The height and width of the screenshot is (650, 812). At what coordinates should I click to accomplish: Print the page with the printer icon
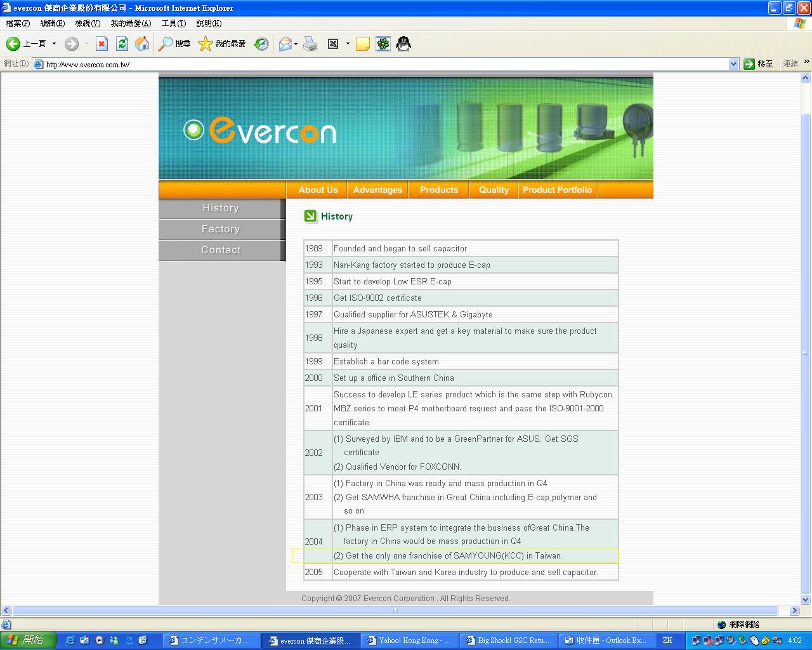pos(310,44)
